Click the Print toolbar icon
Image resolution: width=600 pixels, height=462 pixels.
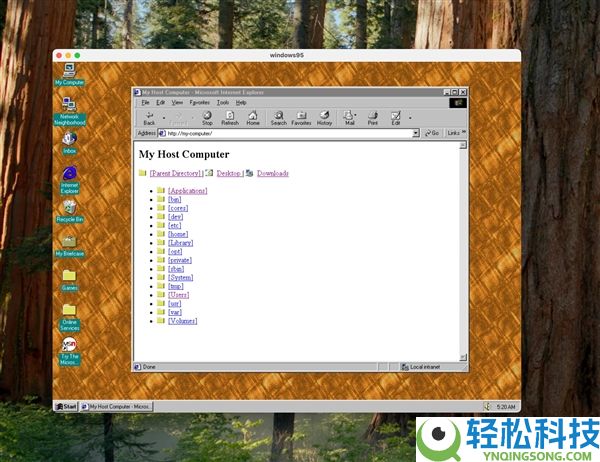(x=372, y=118)
